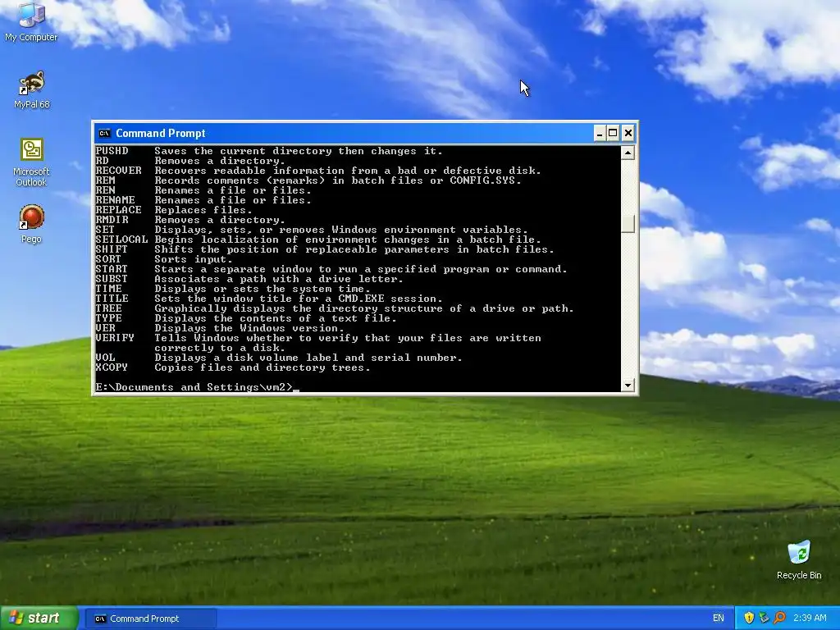Image resolution: width=840 pixels, height=630 pixels.
Task: Click the prompt line E:\Documents and Settings\vm2>
Action: 194,387
